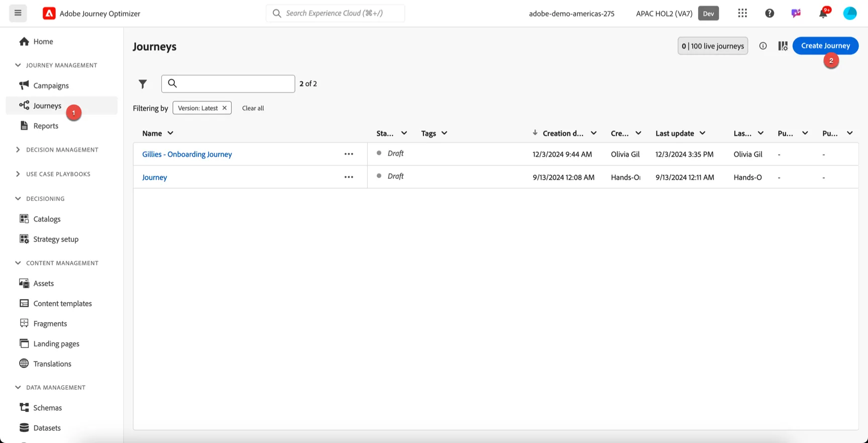
Task: Collapse the Decisioning section
Action: (18, 199)
